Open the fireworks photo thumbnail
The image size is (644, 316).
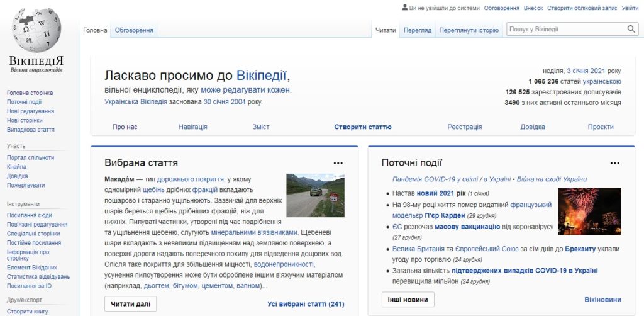[589, 211]
